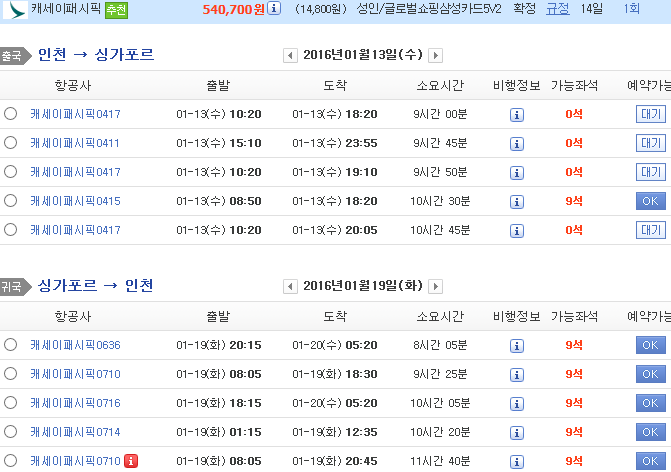This screenshot has height=472, width=671.
Task: Select radio for return flight 0716
Action: (x=10, y=403)
